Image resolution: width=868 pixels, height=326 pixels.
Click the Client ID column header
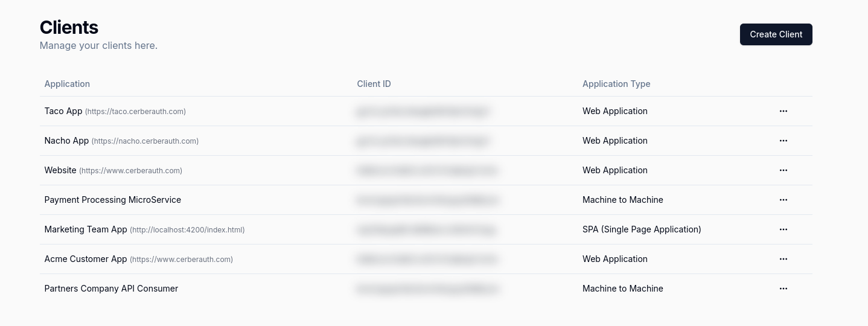tap(374, 84)
